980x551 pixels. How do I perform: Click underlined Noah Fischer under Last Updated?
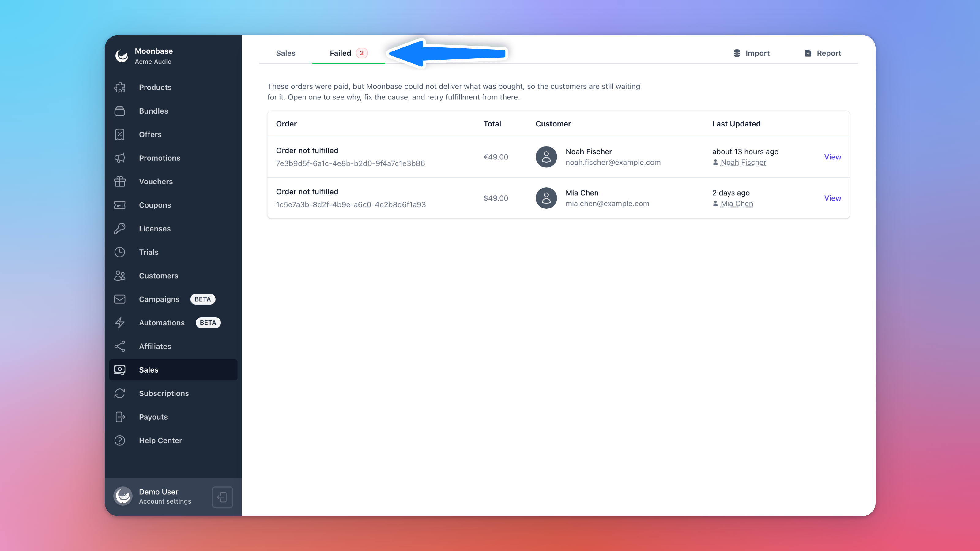tap(743, 163)
